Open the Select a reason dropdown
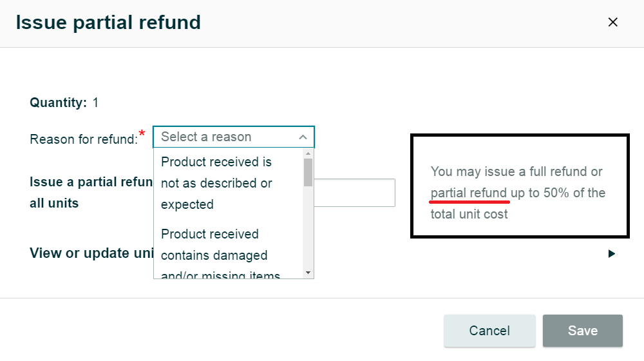Image resolution: width=644 pixels, height=361 pixels. [225, 137]
